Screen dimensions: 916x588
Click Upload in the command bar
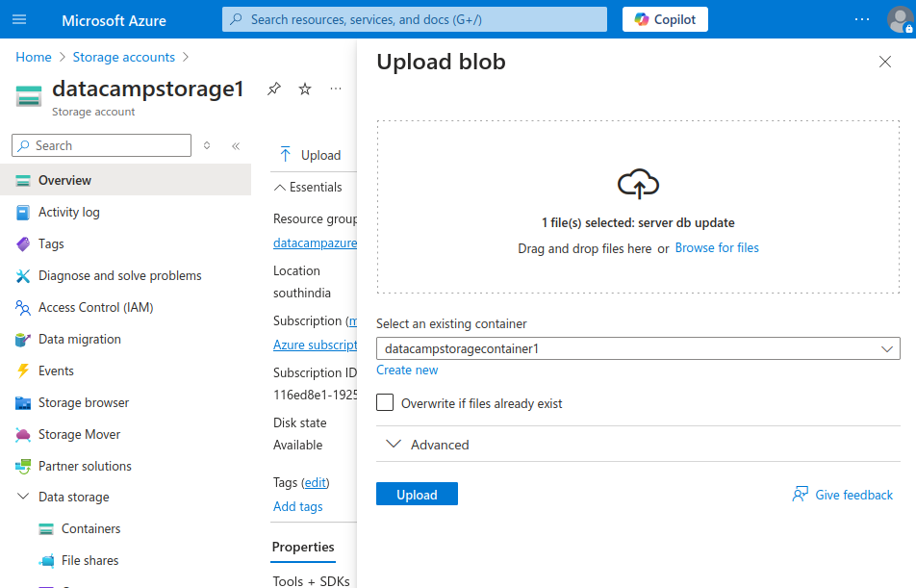(310, 155)
